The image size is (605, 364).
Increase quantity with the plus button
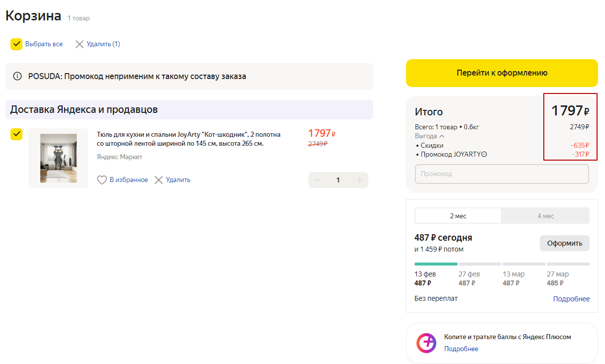pos(359,180)
